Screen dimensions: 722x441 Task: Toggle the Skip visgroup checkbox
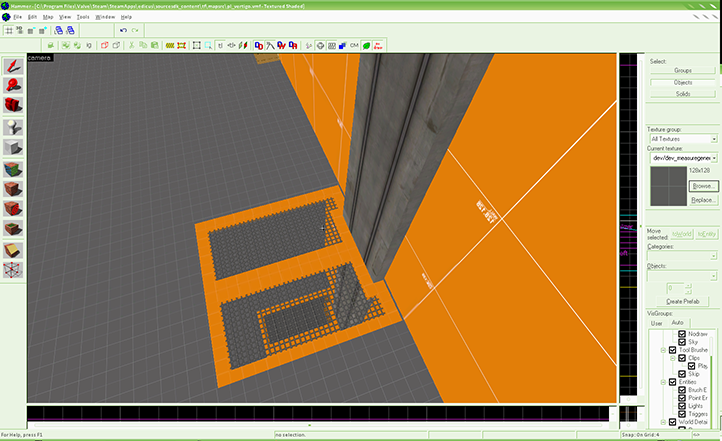(x=682, y=374)
